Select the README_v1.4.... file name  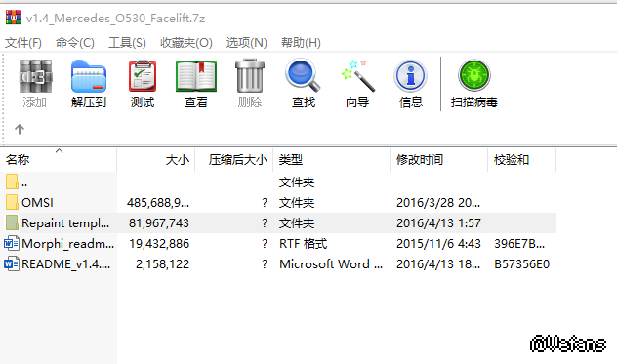point(65,264)
